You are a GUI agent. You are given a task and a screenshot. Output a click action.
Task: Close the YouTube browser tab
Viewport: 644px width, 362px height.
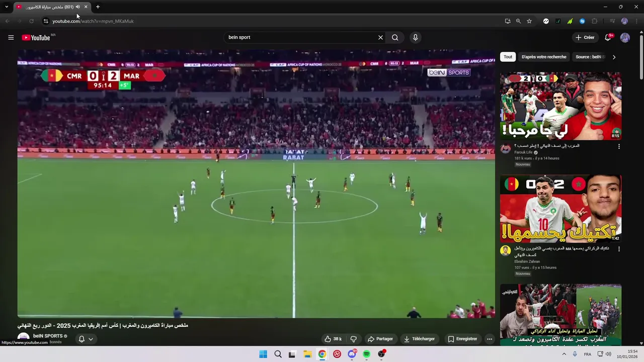[86, 7]
